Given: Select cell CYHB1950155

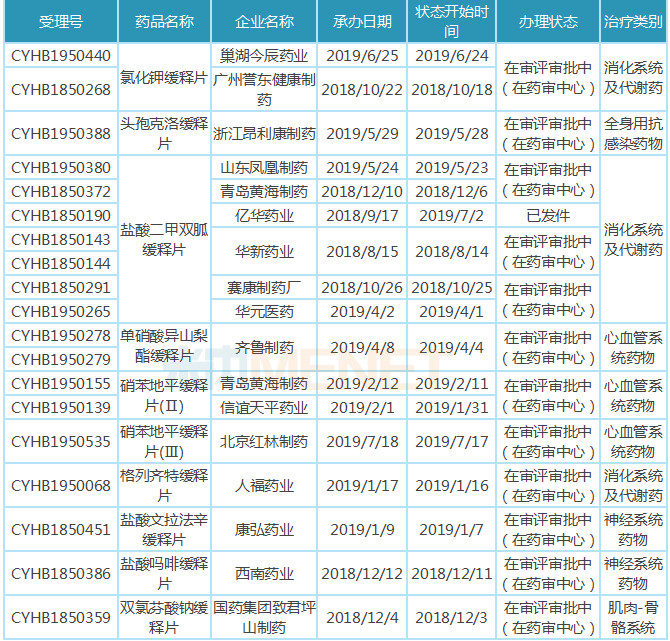Looking at the screenshot, I should 61,383.
